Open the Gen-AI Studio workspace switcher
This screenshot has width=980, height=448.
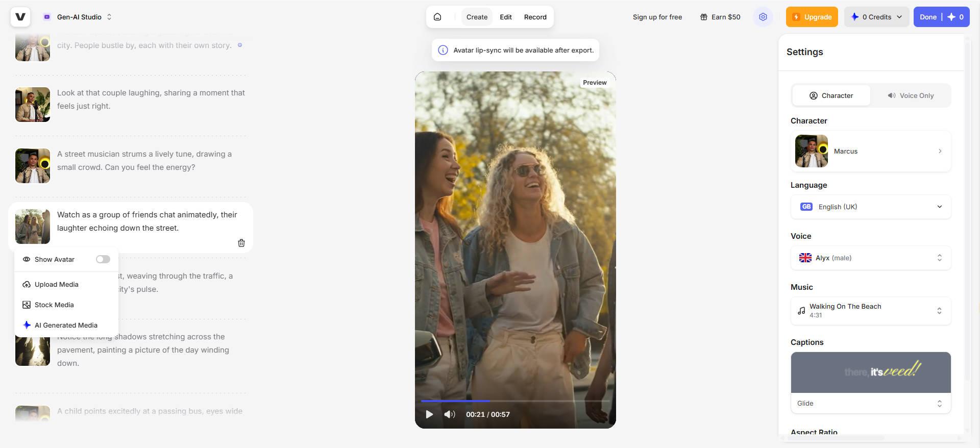tap(78, 17)
